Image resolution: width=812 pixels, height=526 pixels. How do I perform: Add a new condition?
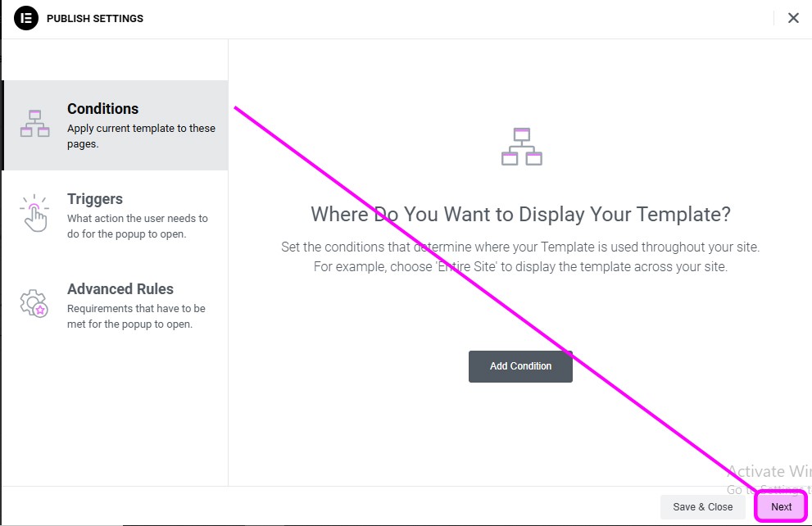[520, 366]
